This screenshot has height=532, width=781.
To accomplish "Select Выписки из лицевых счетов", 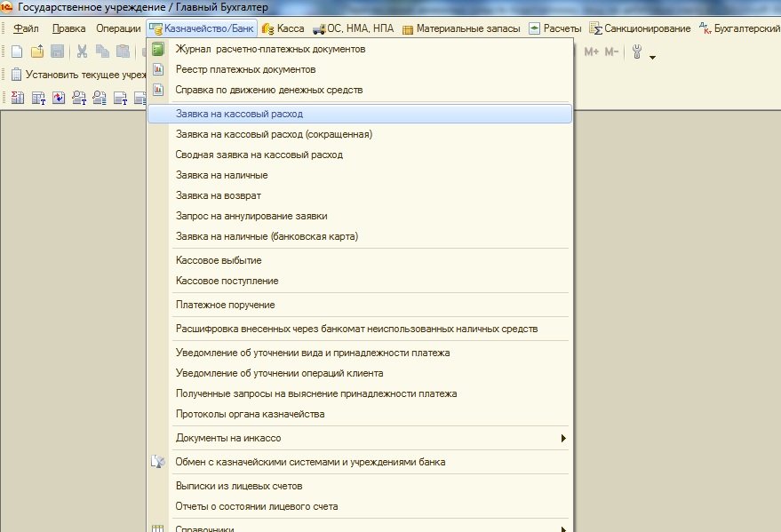I will point(239,486).
